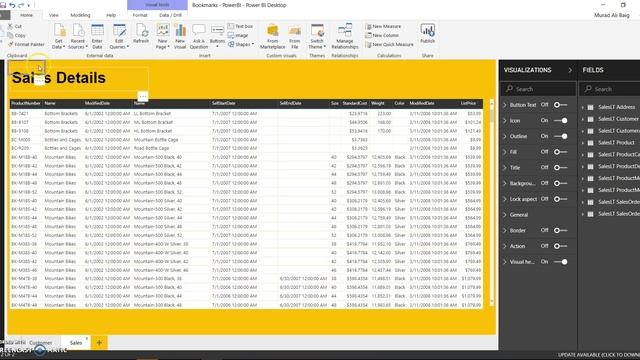Toggle the Action switch
640x360 pixels.
point(560,246)
